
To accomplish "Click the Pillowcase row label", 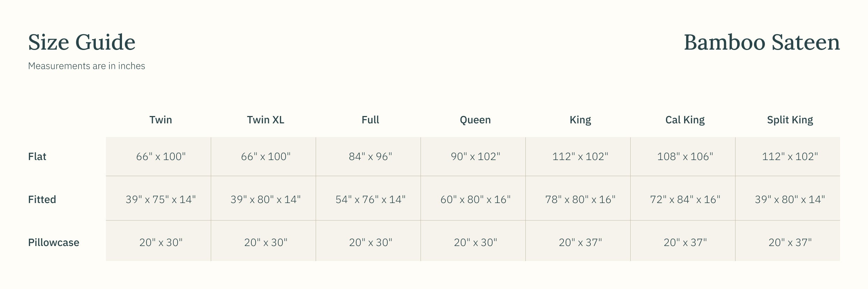I will (53, 243).
